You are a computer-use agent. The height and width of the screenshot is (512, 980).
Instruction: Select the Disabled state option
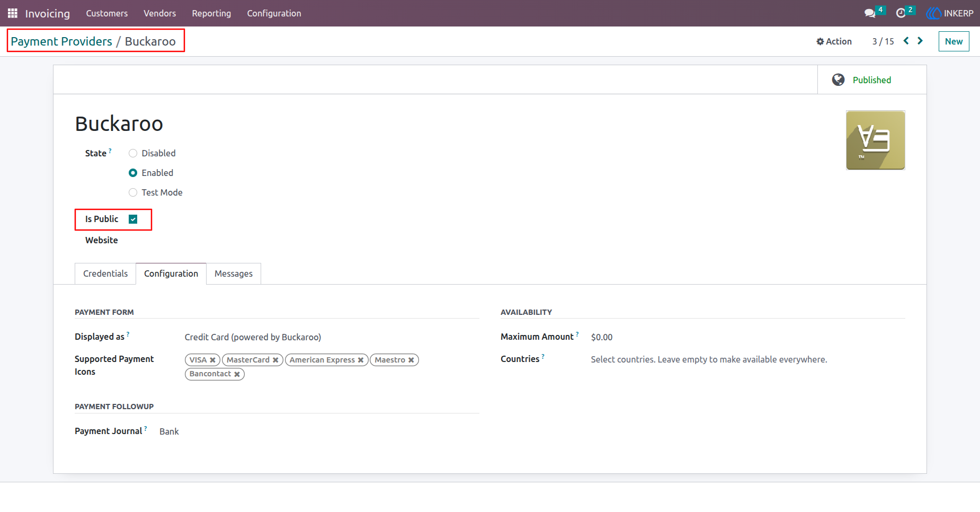[133, 153]
